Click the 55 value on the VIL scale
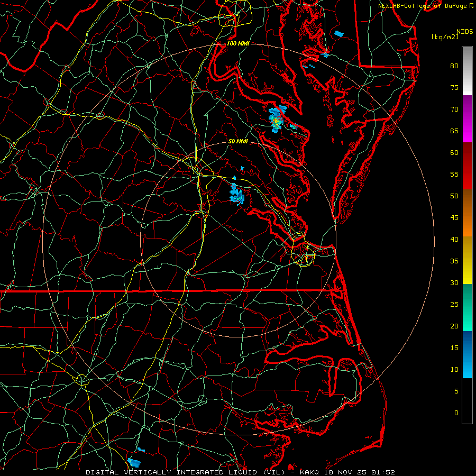 point(454,174)
